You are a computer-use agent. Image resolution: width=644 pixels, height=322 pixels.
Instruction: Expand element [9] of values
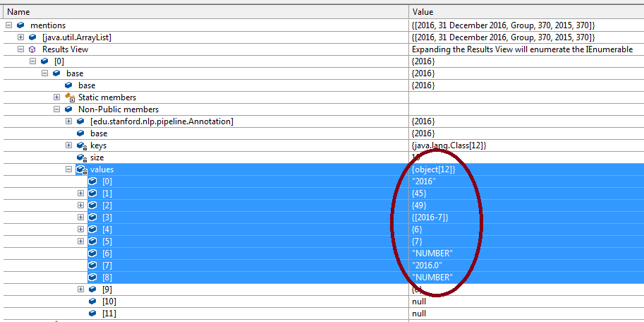click(x=80, y=289)
